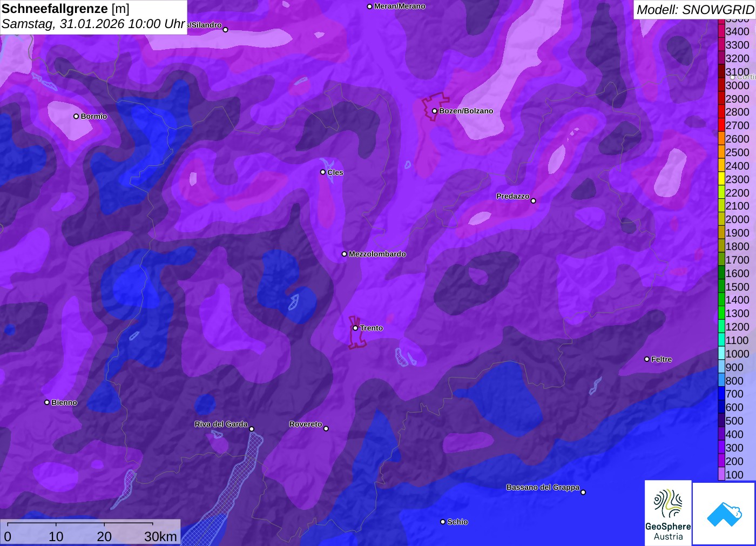This screenshot has height=546, width=756.
Task: Click the Rovereto city marker dot
Action: coord(326,429)
